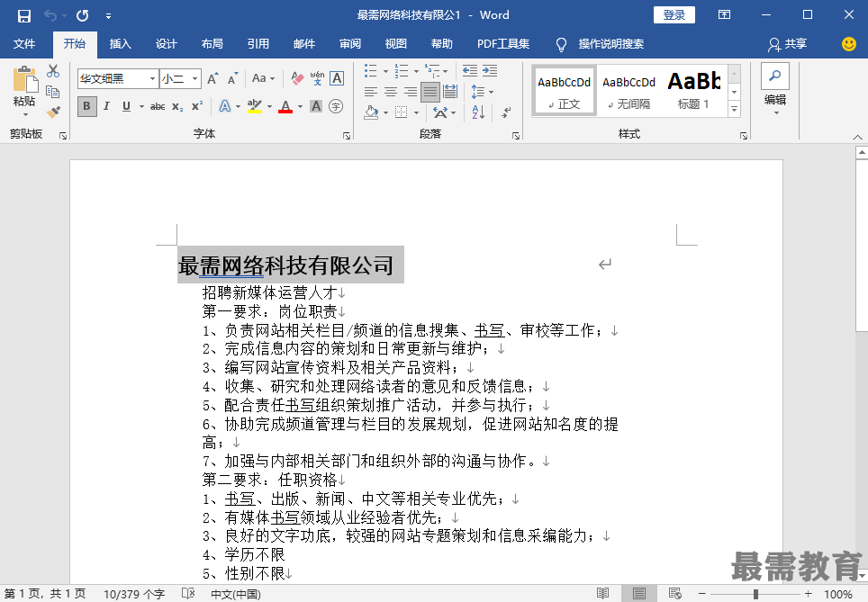Switch to the 设计 tab
Viewport: 868px width, 602px height.
coord(166,44)
